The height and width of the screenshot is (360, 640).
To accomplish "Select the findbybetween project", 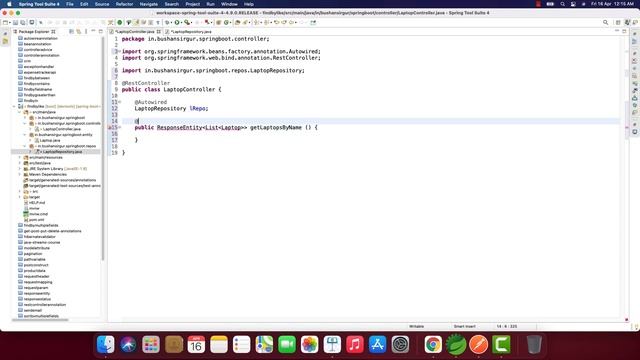I will tap(37, 78).
